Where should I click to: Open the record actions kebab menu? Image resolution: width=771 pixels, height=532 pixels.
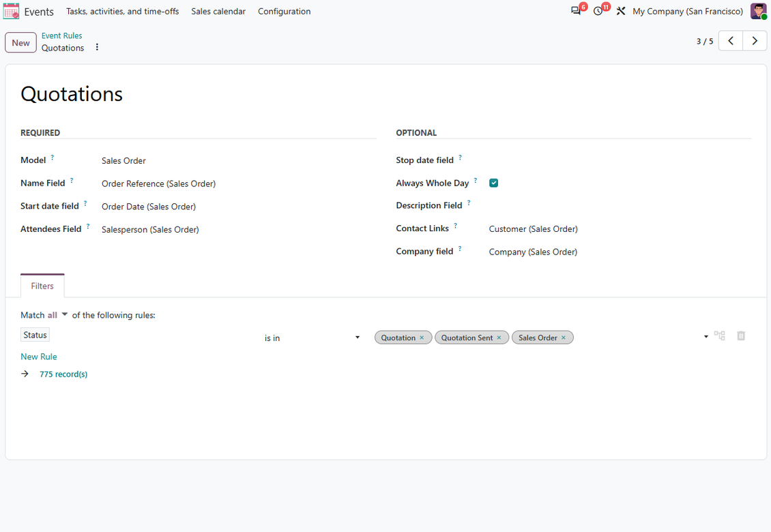[x=97, y=47]
